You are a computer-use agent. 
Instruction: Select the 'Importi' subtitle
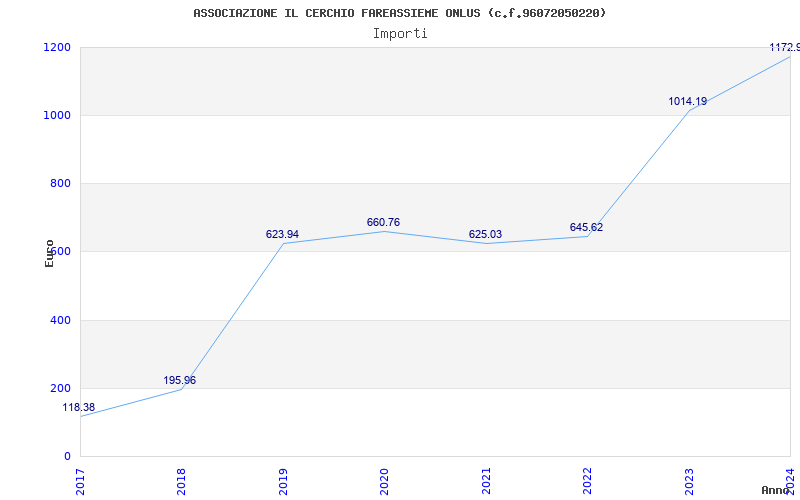point(400,34)
